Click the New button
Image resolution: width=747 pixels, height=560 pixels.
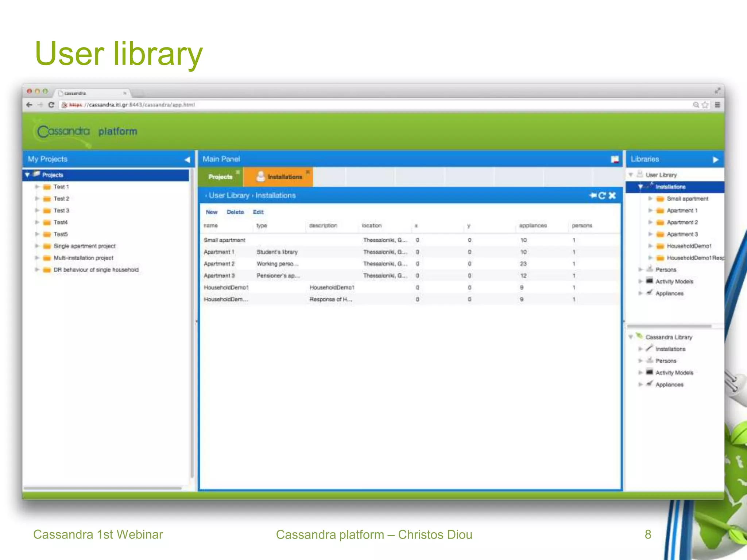(x=212, y=212)
